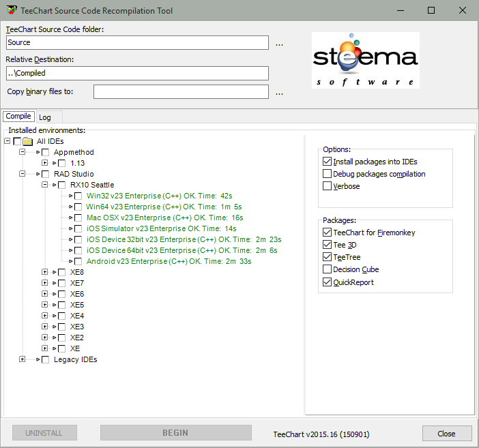The height and width of the screenshot is (448, 479).
Task: Browse for Copy binary files destination
Action: pos(279,93)
